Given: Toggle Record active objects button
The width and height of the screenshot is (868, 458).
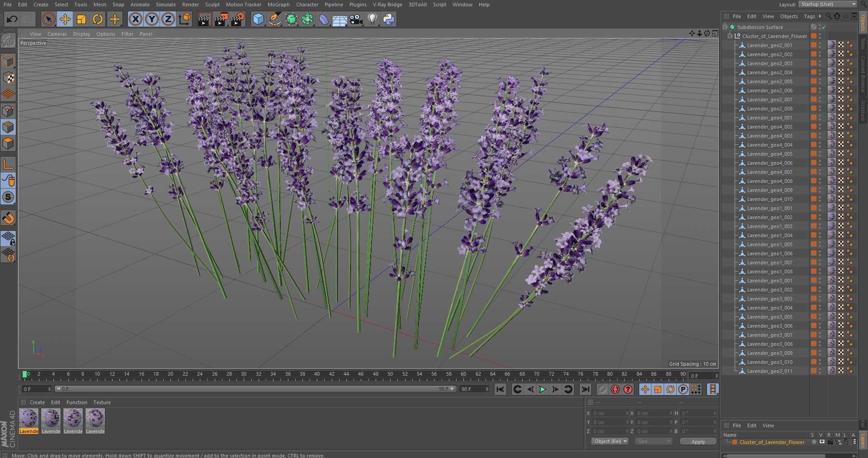Looking at the screenshot, I should 603,389.
